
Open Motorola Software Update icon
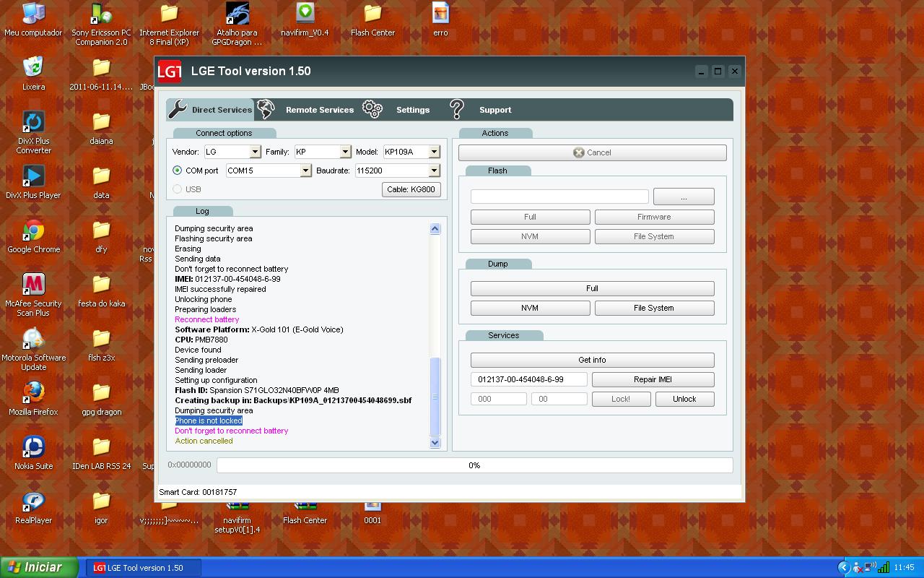33,349
